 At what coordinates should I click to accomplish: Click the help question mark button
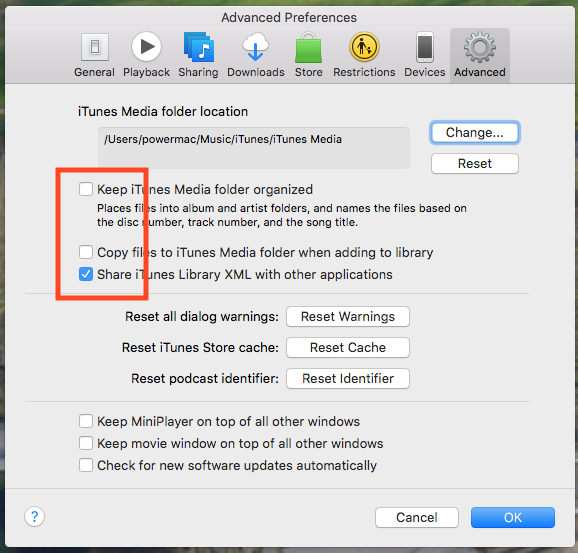[35, 517]
